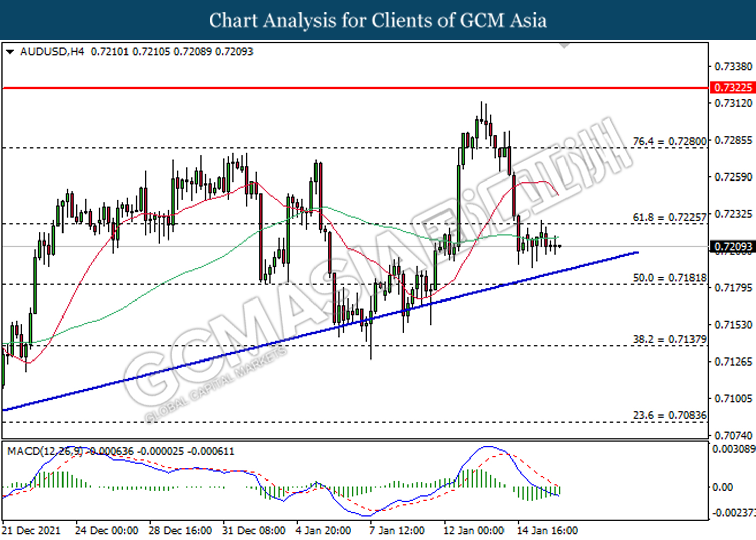Click the 0.71530 price axis value
Viewport: 756px width, 540px height.
(x=733, y=325)
